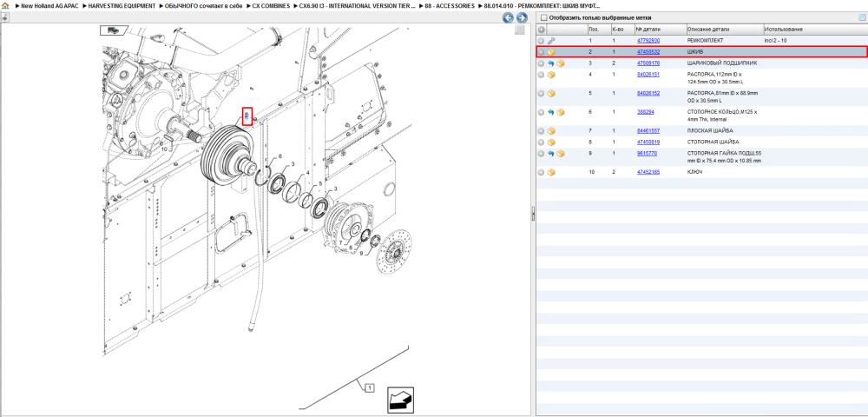This screenshot has height=417, width=868.
Task: Open 88 - ACCESSORIES breadcrumb
Action: pos(450,5)
